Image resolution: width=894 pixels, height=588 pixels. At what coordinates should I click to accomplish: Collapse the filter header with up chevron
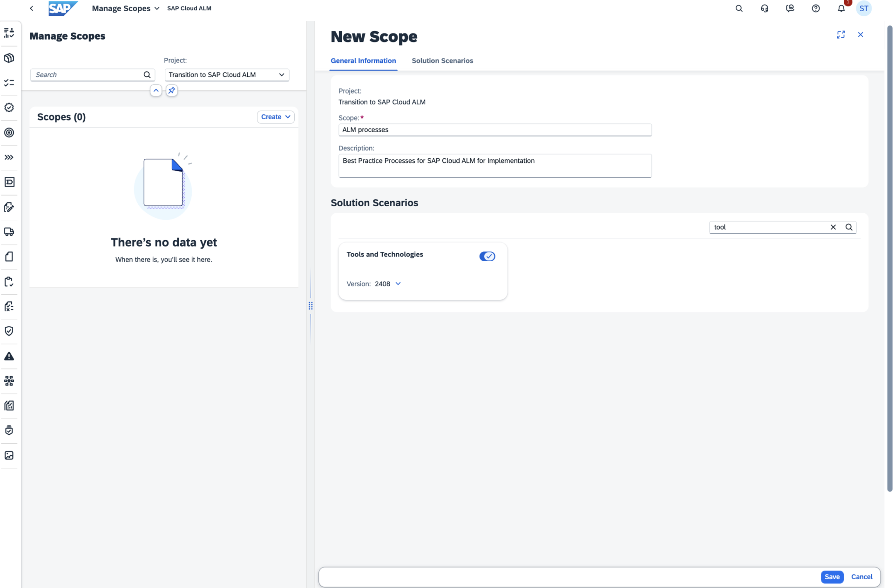[156, 90]
